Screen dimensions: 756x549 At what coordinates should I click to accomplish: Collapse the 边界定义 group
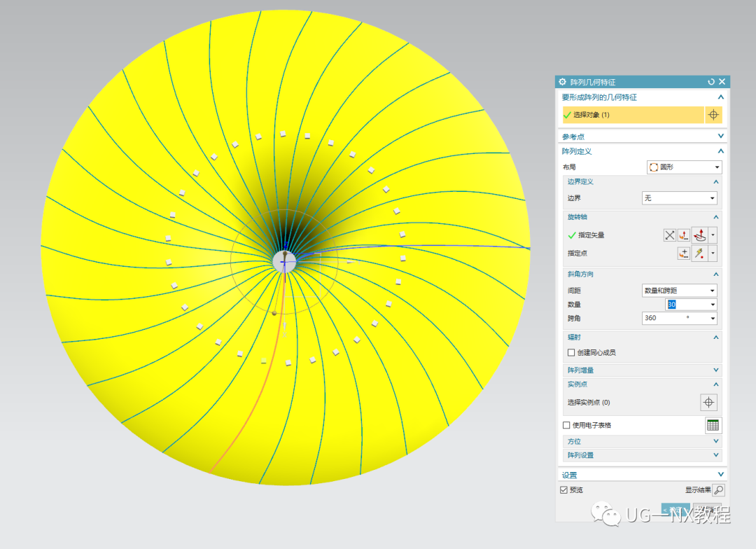click(x=716, y=182)
